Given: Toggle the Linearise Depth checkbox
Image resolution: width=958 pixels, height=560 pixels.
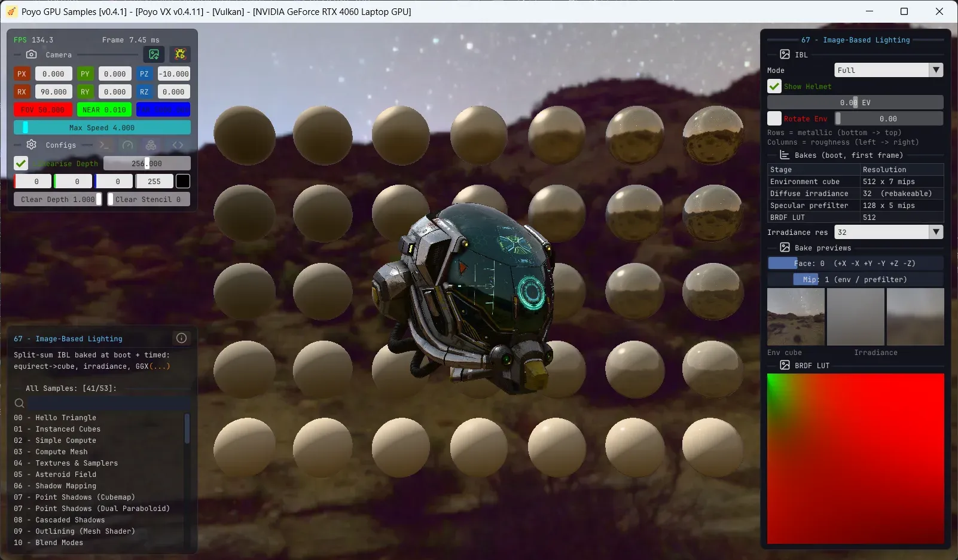Looking at the screenshot, I should (x=21, y=163).
